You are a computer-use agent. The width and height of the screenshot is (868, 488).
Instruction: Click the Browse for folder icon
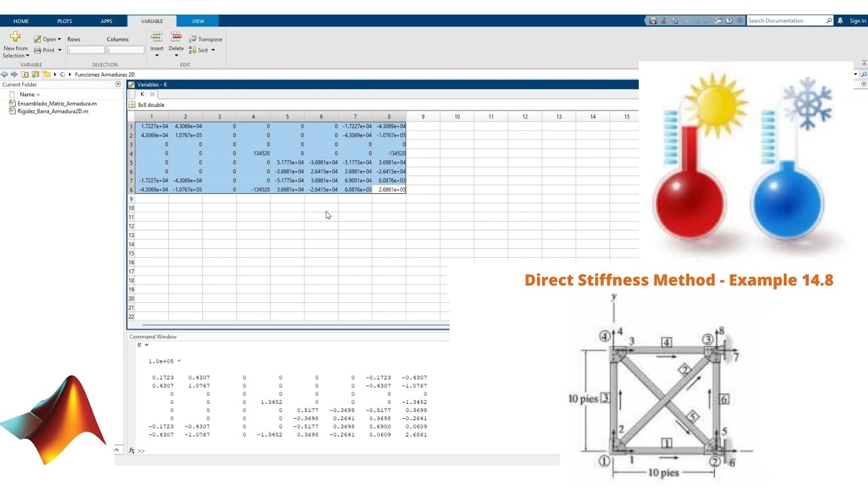[35, 75]
